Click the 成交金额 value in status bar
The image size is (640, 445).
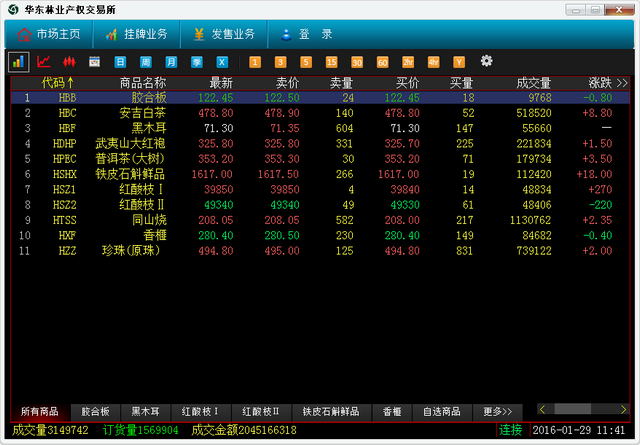click(x=244, y=430)
